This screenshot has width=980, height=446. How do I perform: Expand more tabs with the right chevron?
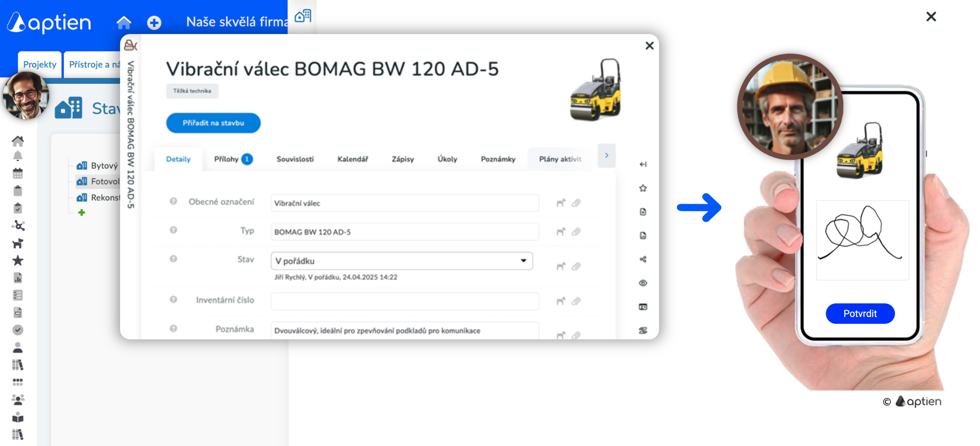[606, 155]
